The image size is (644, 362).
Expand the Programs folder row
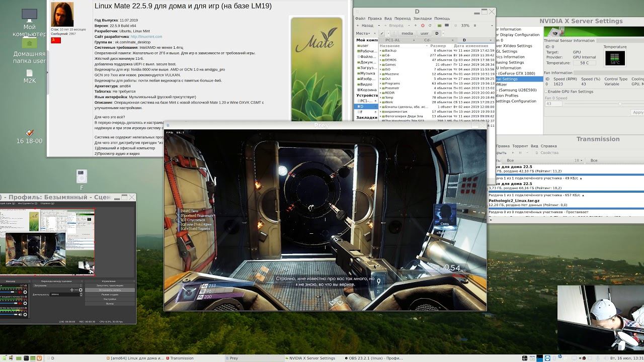click(380, 83)
